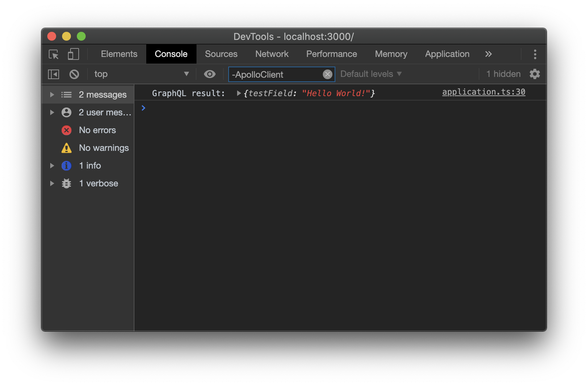This screenshot has height=386, width=588.
Task: Open the top JavaScript context dropdown
Action: tap(141, 74)
